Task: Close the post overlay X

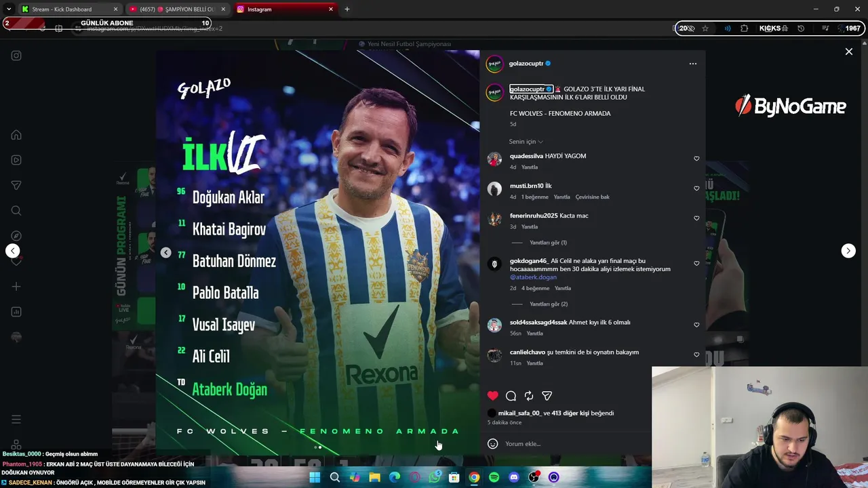Action: pyautogui.click(x=848, y=52)
